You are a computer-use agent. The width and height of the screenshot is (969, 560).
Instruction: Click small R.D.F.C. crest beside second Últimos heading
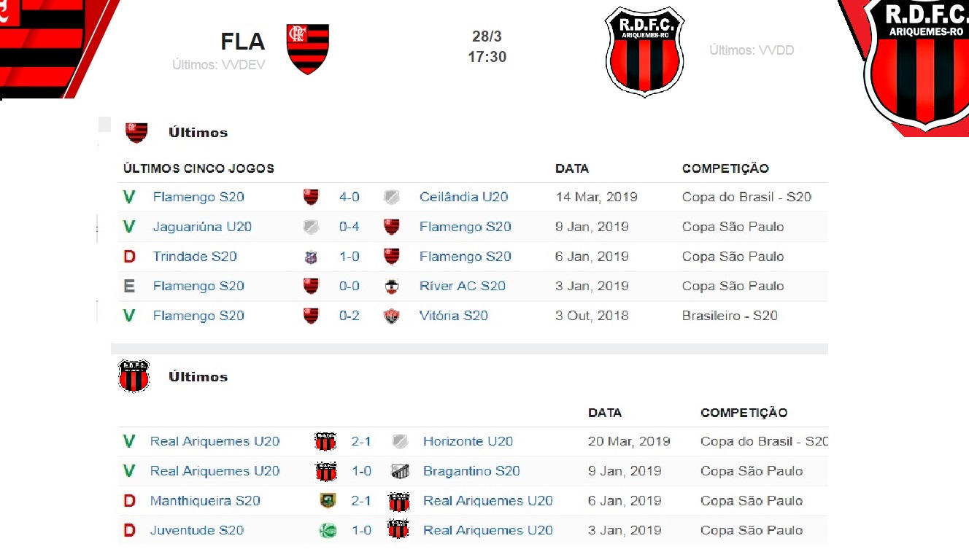coord(134,376)
